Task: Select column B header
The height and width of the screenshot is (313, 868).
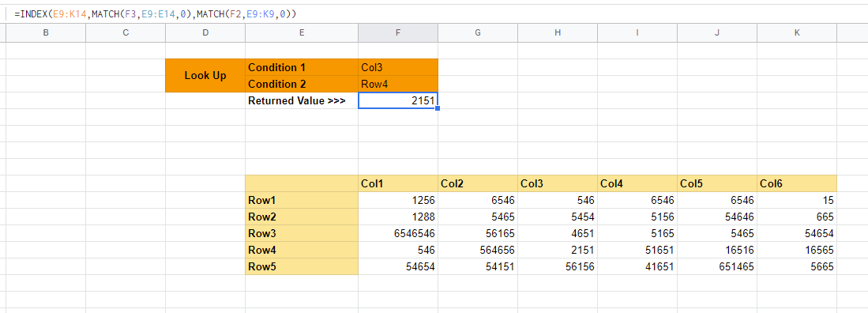Action: point(46,32)
